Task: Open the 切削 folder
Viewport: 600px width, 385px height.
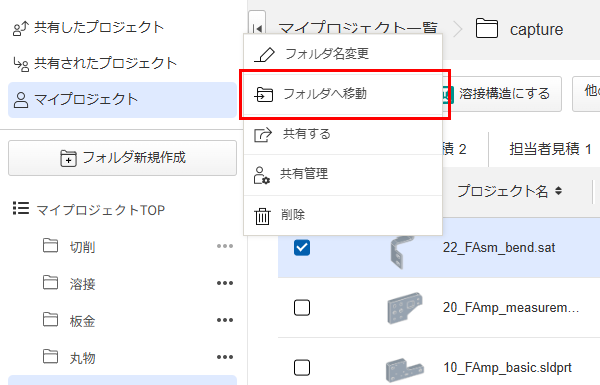Action: click(82, 247)
